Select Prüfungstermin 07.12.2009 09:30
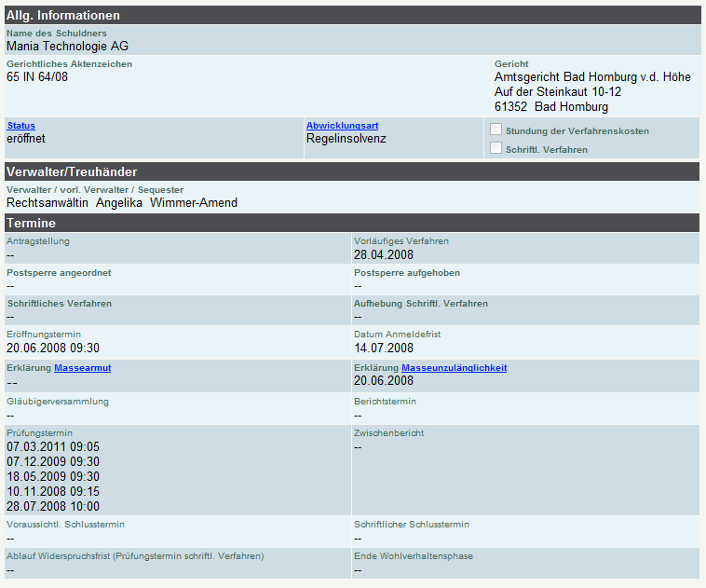706x588 pixels. [x=53, y=462]
